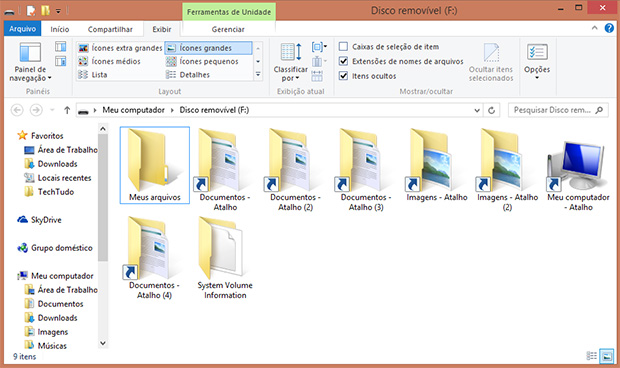Image resolution: width=620 pixels, height=368 pixels.
Task: Open Área de Trabalho under Favoritos
Action: pos(61,150)
